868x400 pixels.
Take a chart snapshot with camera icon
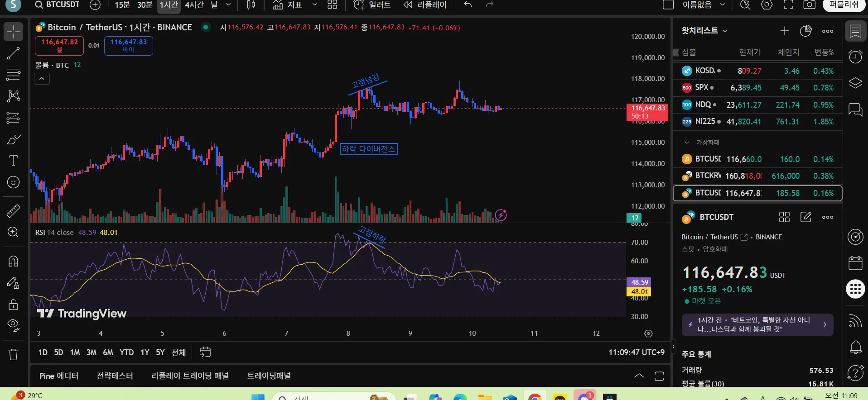[809, 5]
